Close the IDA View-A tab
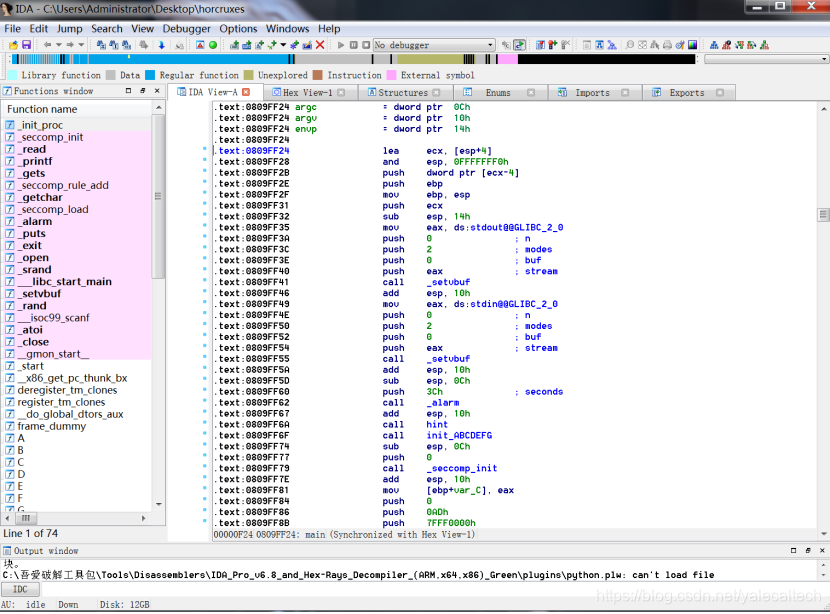 pos(246,92)
